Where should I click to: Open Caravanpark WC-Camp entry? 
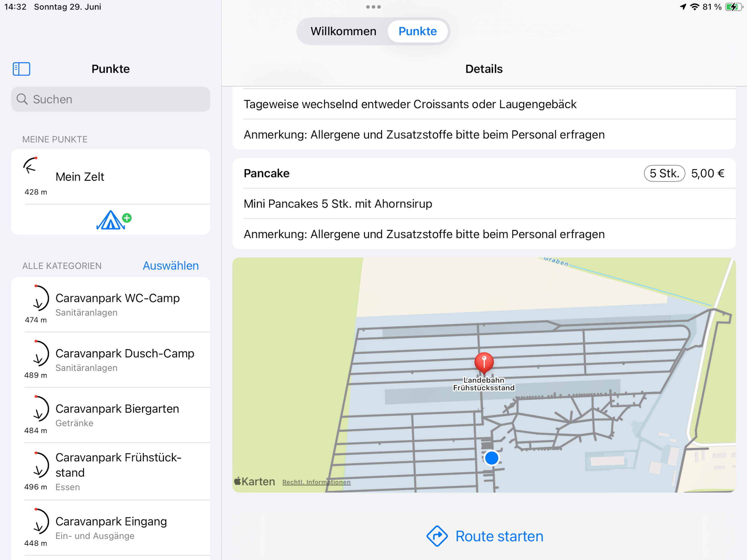(111, 305)
